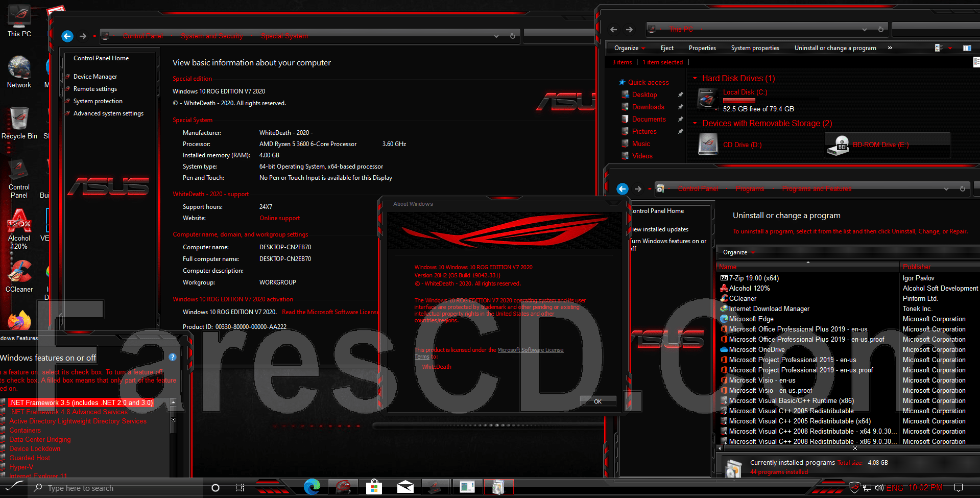Image resolution: width=980 pixels, height=498 pixels.
Task: Collapse the Hard Disk Drives group
Action: 695,78
